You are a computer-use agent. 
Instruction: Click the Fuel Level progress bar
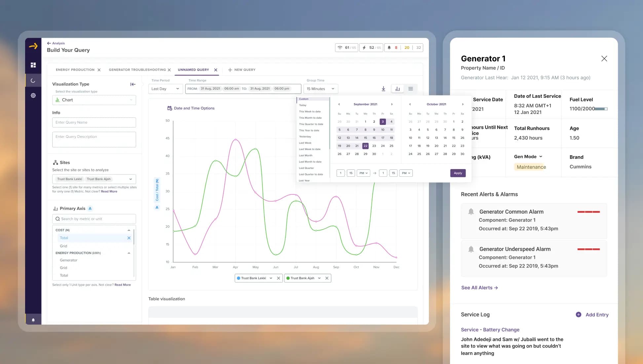[601, 109]
